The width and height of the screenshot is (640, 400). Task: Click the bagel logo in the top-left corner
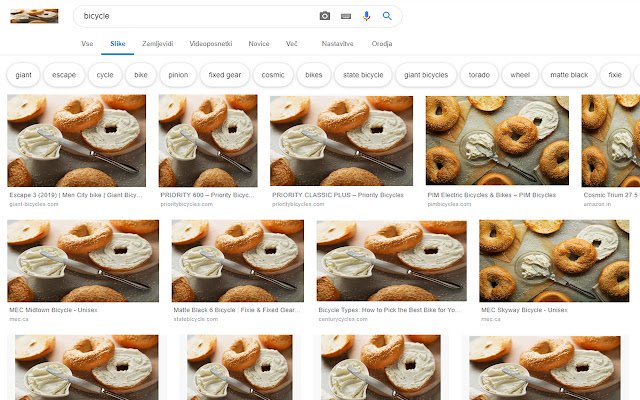34,16
